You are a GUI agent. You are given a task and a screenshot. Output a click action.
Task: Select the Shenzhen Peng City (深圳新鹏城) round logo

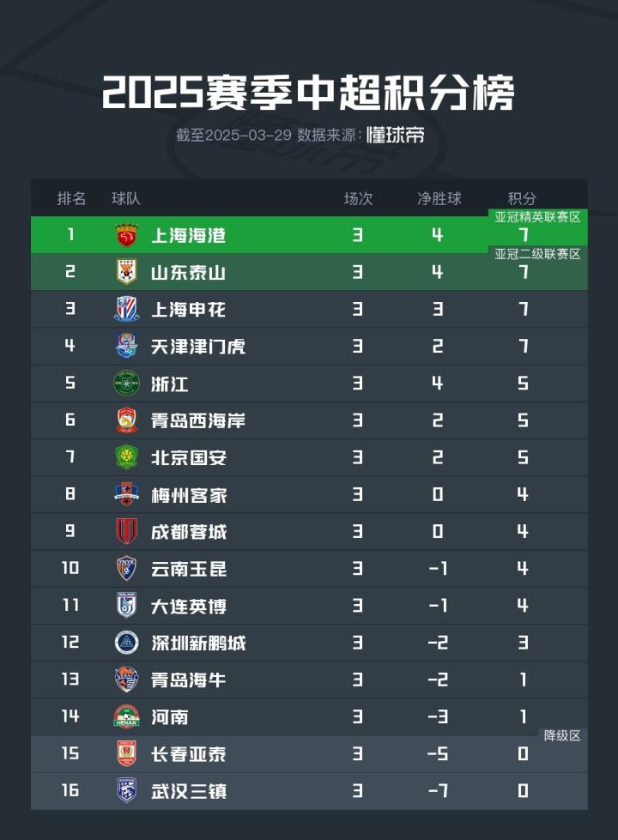tap(127, 642)
